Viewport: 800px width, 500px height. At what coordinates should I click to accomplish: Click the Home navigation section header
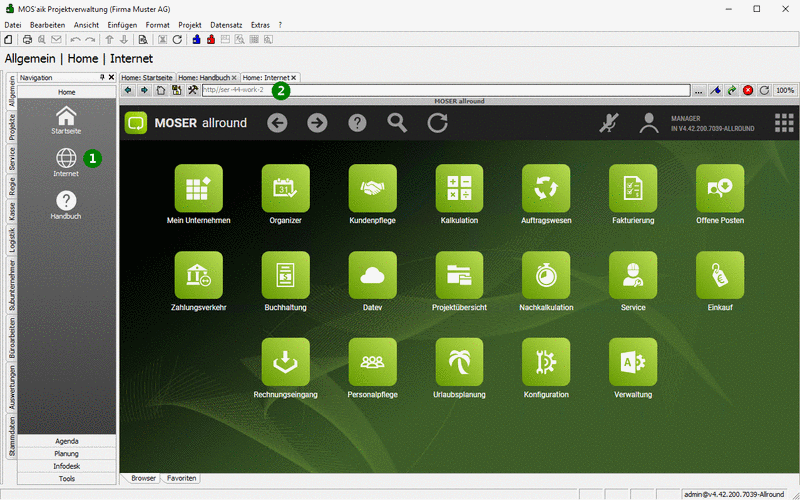tap(66, 92)
